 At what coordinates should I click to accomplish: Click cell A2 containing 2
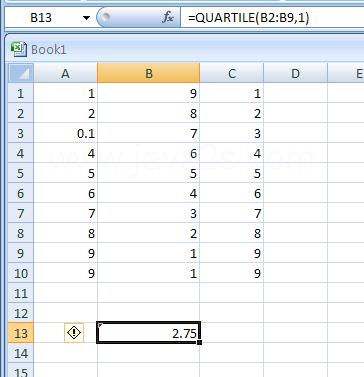(x=65, y=113)
